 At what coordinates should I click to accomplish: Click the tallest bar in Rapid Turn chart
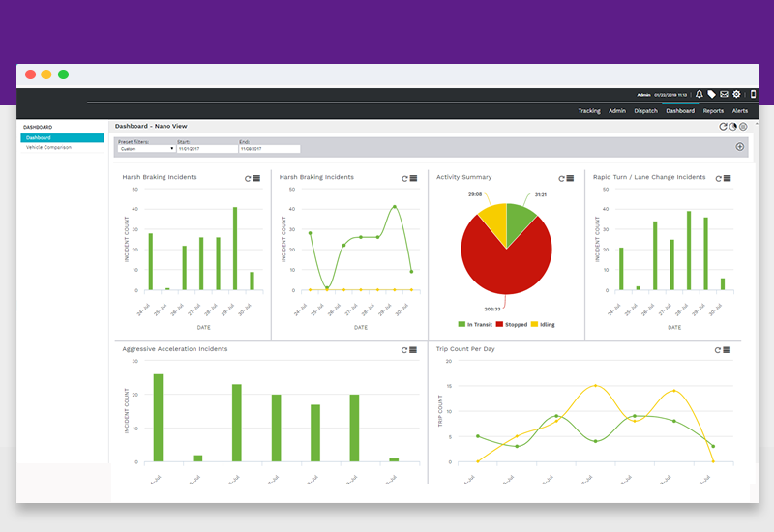(689, 251)
